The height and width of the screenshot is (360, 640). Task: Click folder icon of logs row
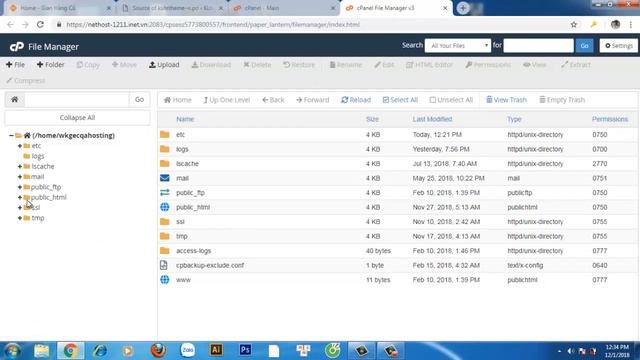coord(164,149)
